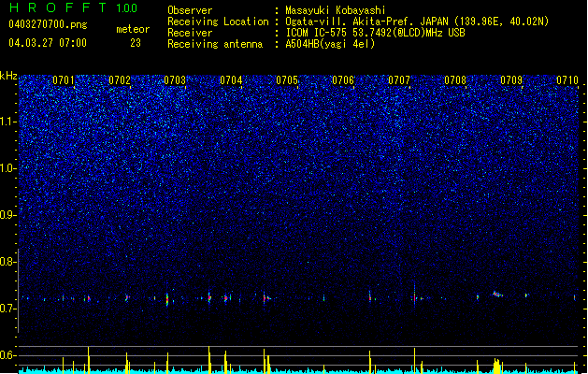The width and height of the screenshot is (588, 374).
Task: Click the 0707 time marker
Action: pos(399,80)
